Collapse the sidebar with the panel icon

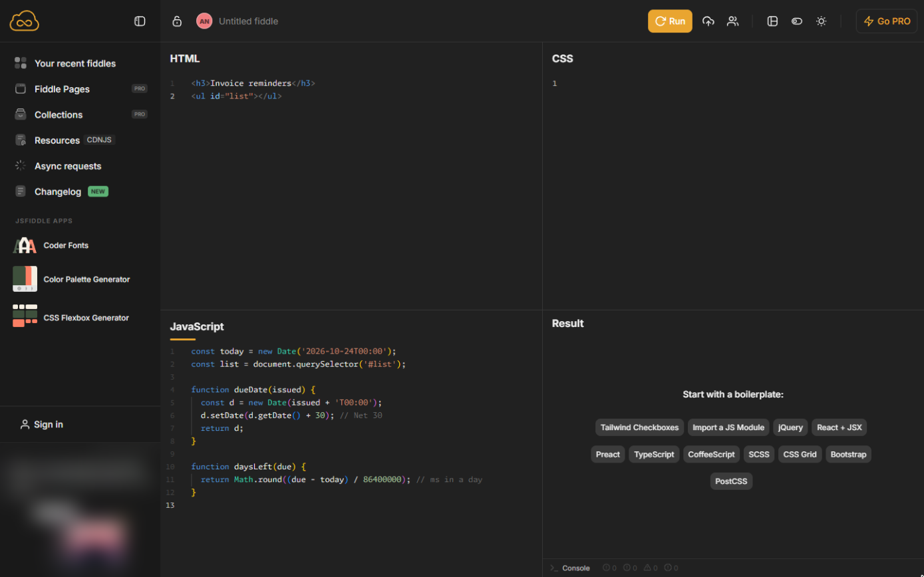[x=140, y=21]
